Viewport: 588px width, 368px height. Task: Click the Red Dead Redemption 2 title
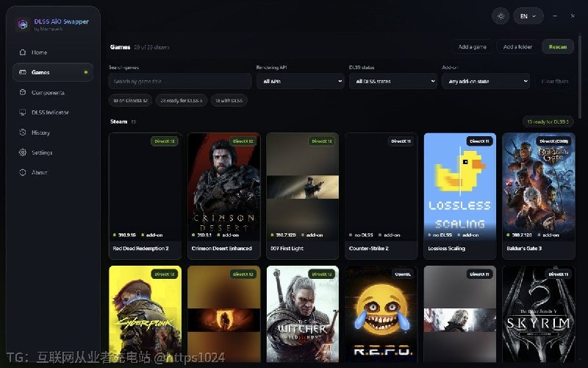coord(140,248)
